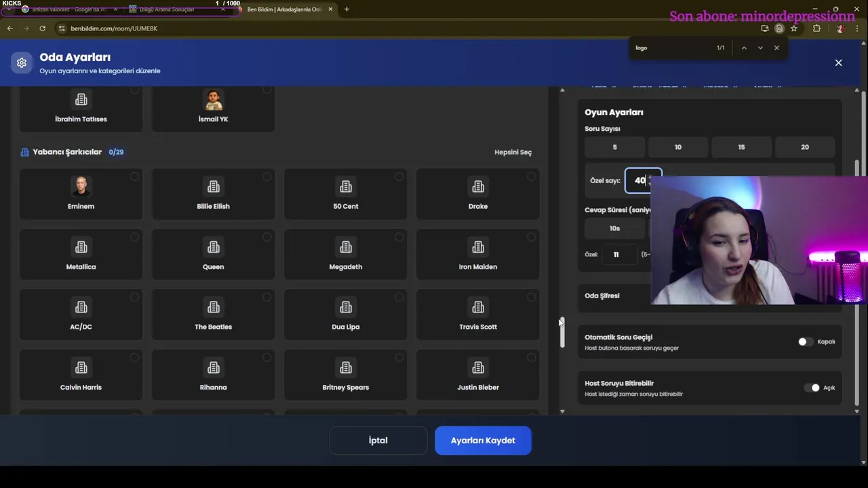The height and width of the screenshot is (488, 868).
Task: Open a new browser tab
Action: pyautogui.click(x=347, y=9)
